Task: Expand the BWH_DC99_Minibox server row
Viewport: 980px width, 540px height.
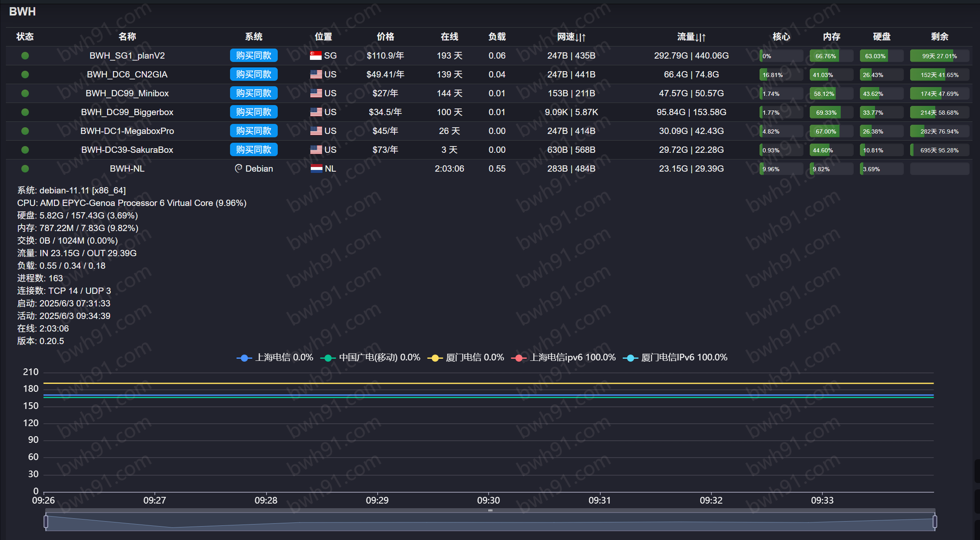Action: tap(489, 93)
